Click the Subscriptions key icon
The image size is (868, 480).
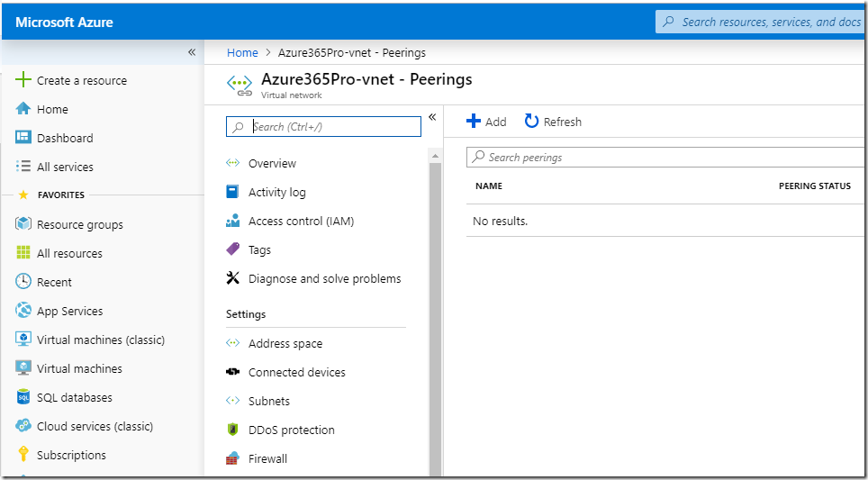click(x=23, y=455)
